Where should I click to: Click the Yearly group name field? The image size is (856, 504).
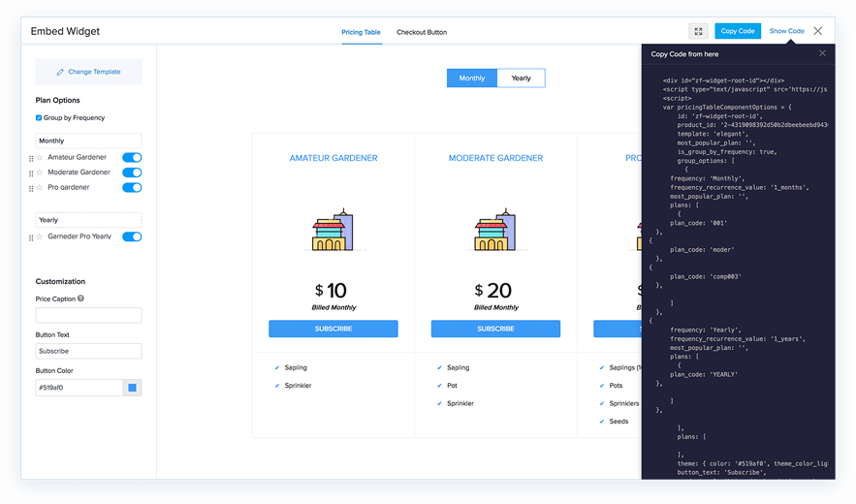point(88,220)
